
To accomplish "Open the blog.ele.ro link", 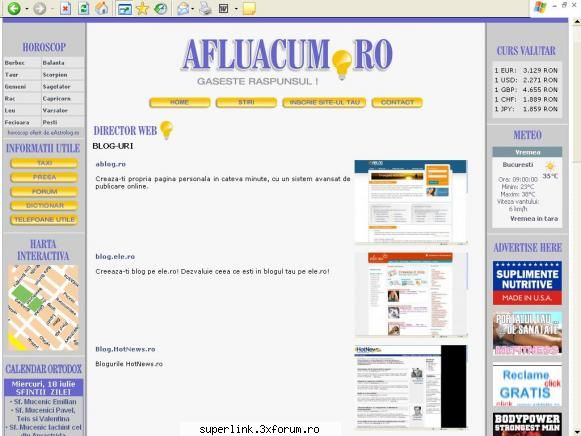I will (115, 256).
